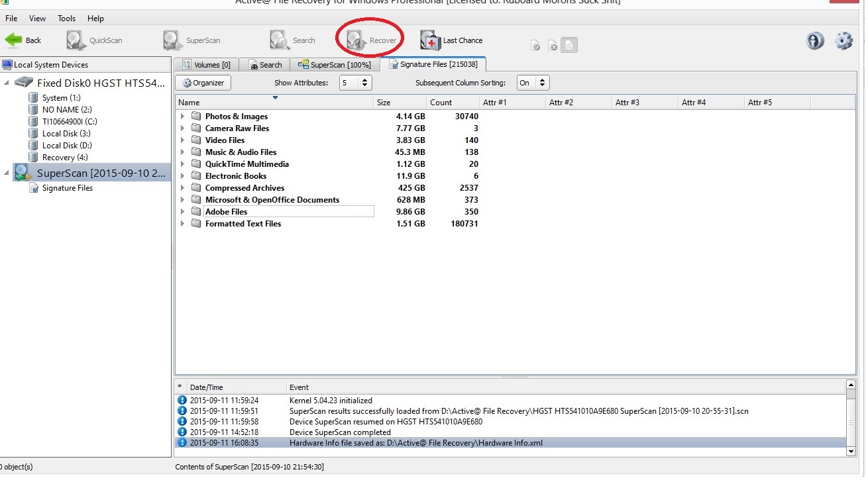Switch to Search tab
Viewport: 868px width, 488px height.
(265, 65)
